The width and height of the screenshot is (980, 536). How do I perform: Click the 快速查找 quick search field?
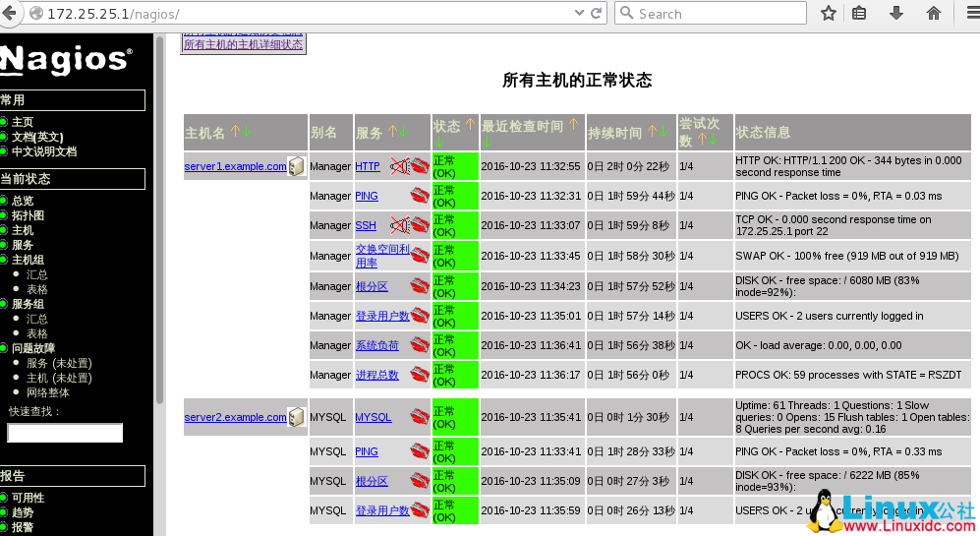65,433
